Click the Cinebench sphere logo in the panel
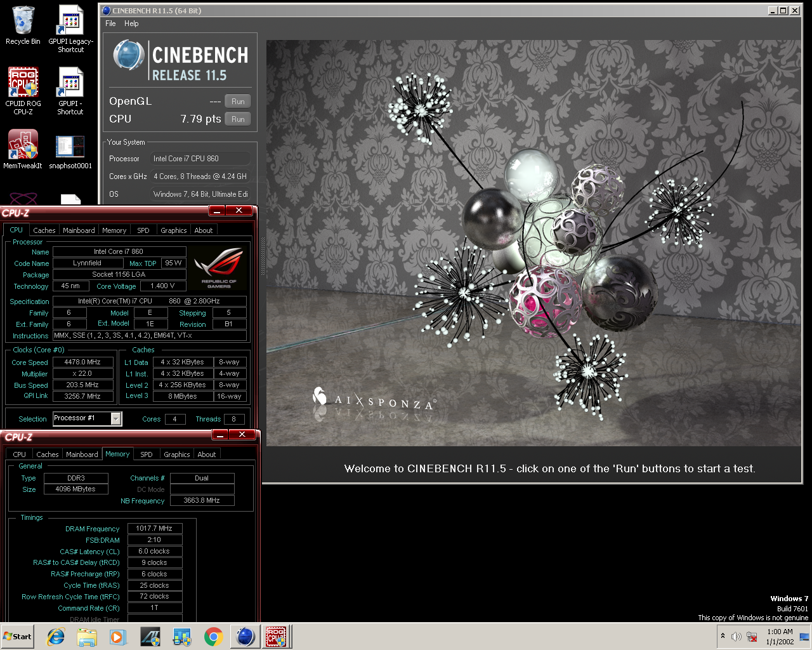The width and height of the screenshot is (812, 650). pyautogui.click(x=129, y=55)
